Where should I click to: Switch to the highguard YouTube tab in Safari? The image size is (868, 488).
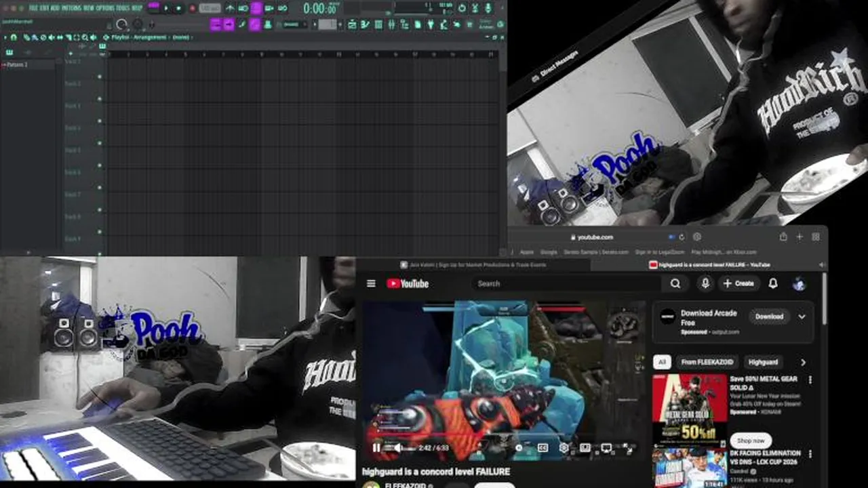pos(709,264)
